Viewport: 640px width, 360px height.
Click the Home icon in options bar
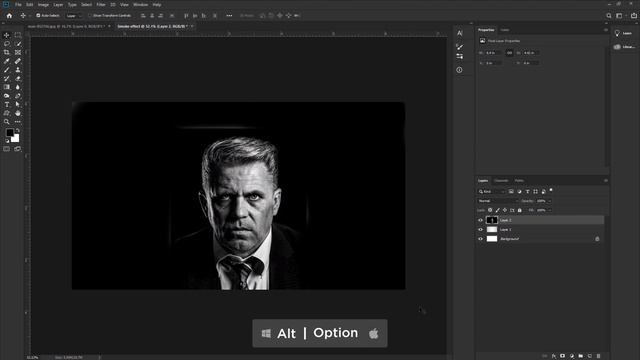9,16
